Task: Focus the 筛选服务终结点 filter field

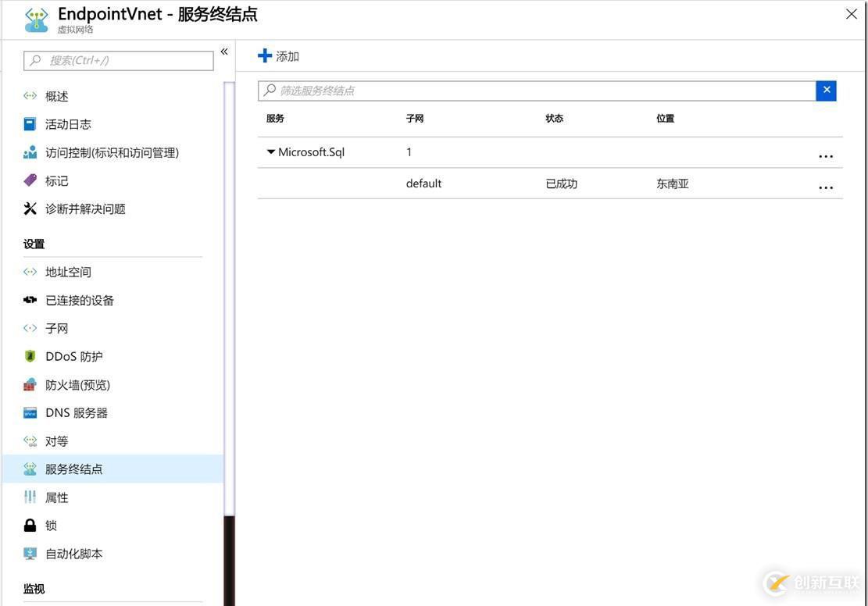Action: (x=537, y=91)
